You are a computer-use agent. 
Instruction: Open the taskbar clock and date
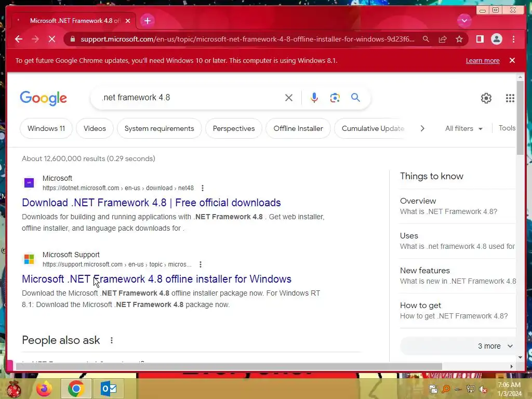coord(510,389)
